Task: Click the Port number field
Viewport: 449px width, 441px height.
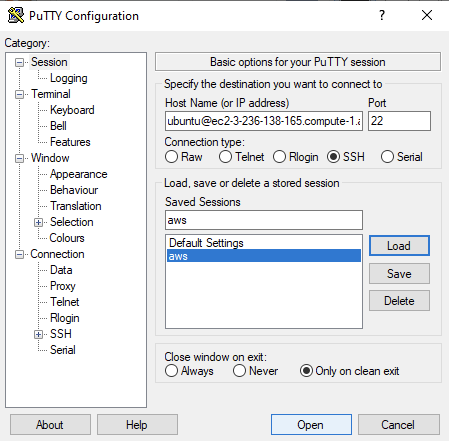Action: pos(399,121)
